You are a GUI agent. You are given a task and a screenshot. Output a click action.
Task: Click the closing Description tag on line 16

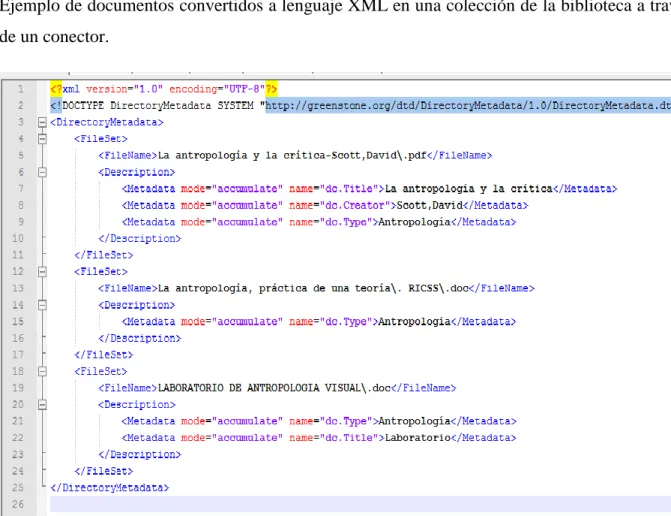[140, 338]
